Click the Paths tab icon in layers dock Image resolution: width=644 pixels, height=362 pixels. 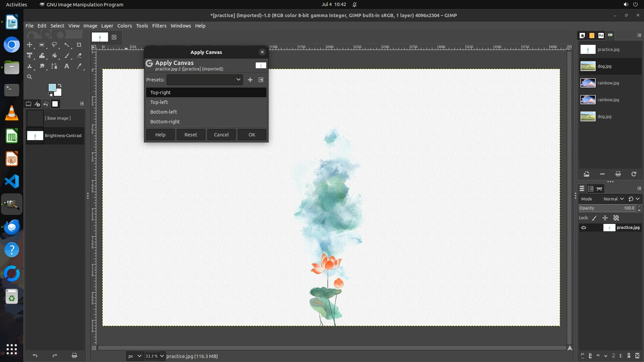point(599,189)
